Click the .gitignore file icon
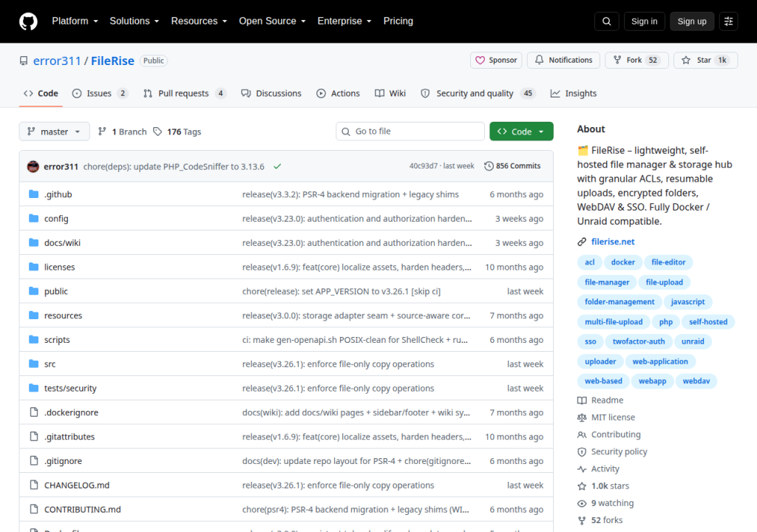 click(34, 460)
